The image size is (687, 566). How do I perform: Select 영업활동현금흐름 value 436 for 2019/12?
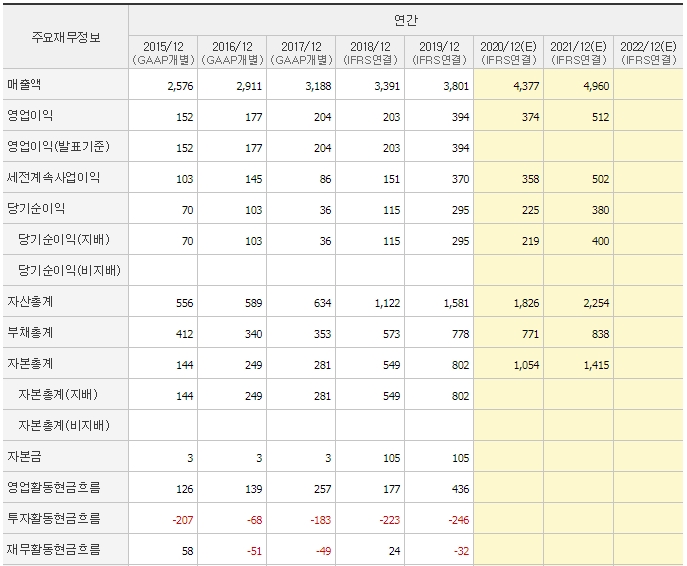coord(460,489)
